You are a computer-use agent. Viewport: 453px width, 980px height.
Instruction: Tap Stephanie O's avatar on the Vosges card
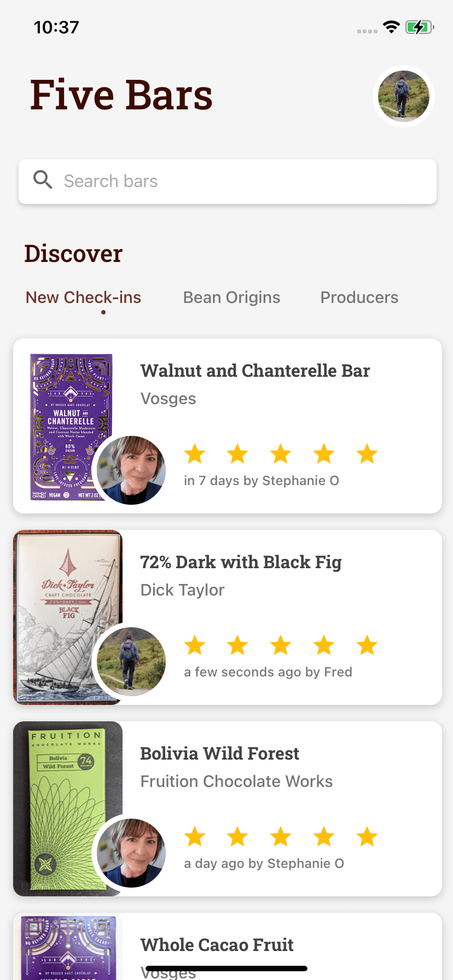[x=131, y=470]
